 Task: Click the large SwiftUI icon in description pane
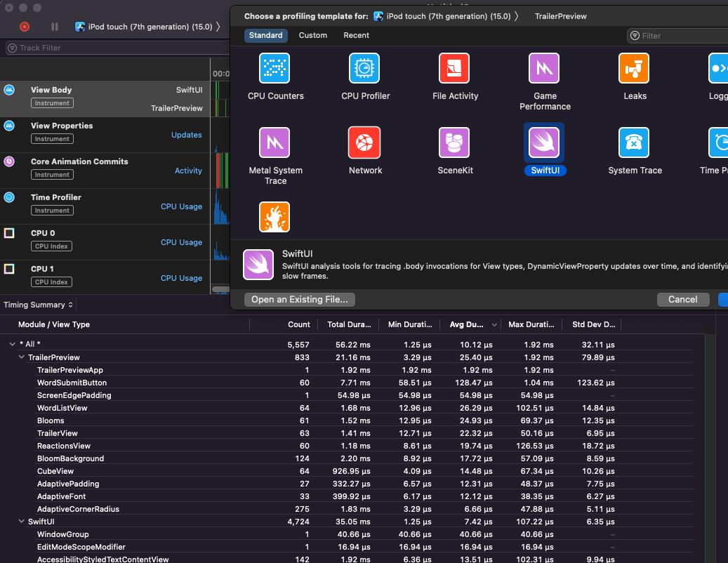click(258, 265)
